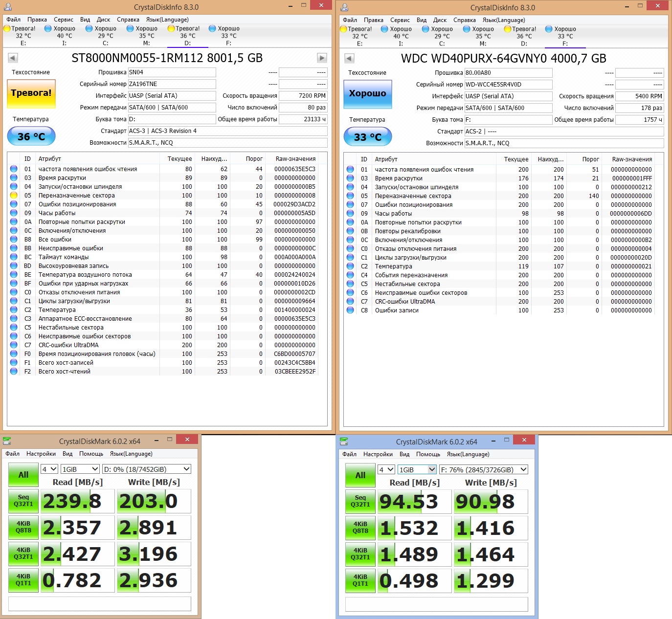Screen dimensions: 672x619
Task: Click previous disk arrow beside ST8000NM0055 title
Action: [x=13, y=58]
